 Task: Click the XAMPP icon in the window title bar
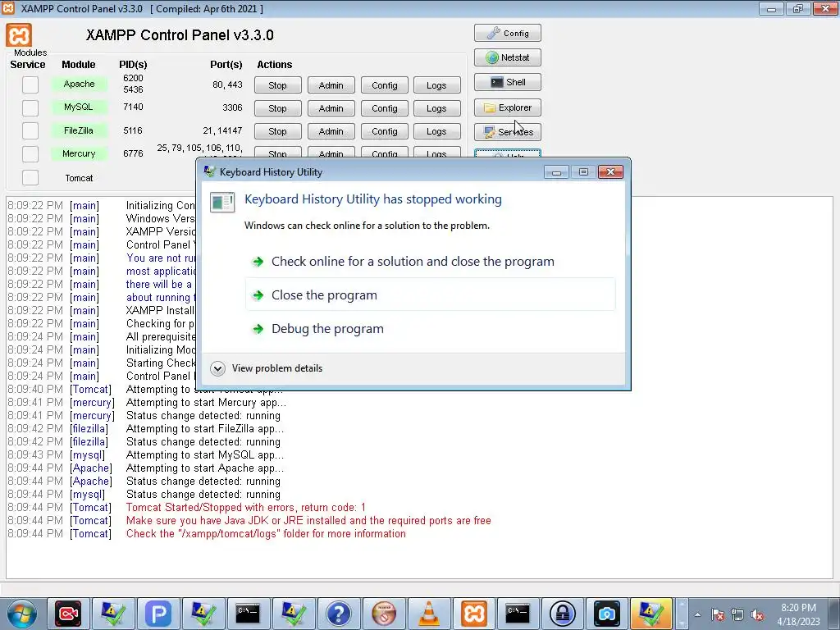coord(8,8)
